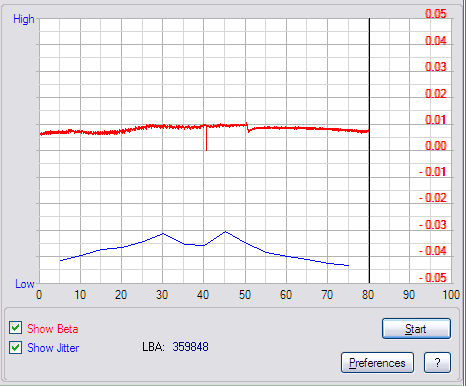Screen dimensions: 466x386
Task: Open the Preferences dialog
Action: click(x=377, y=363)
